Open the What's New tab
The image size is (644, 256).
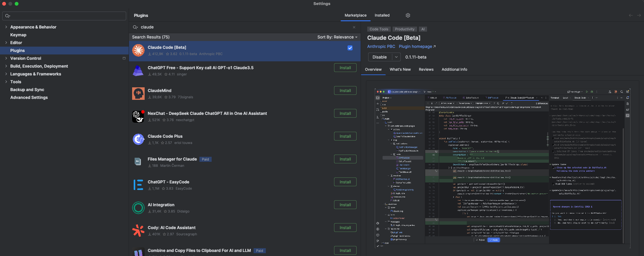click(400, 69)
